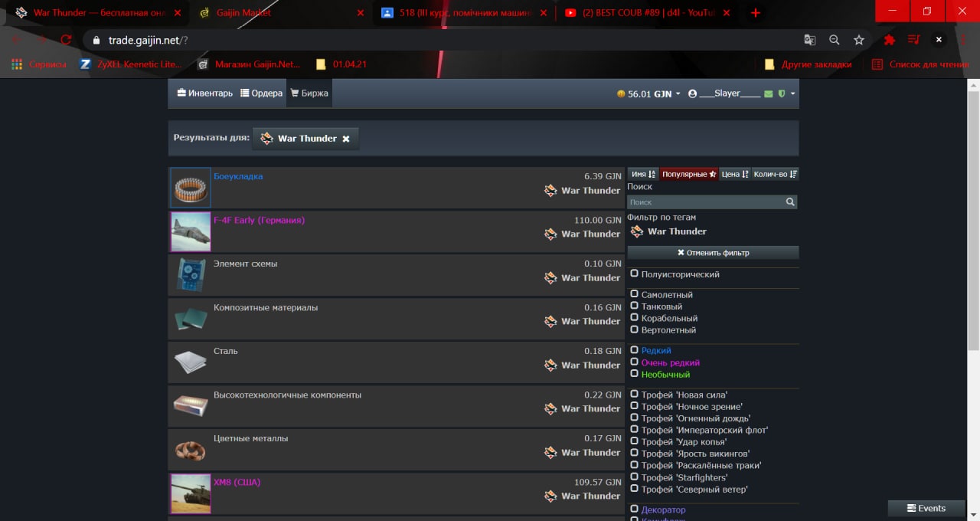Viewport: 980px width, 521px height.
Task: Click the address bar URL
Action: pos(148,40)
